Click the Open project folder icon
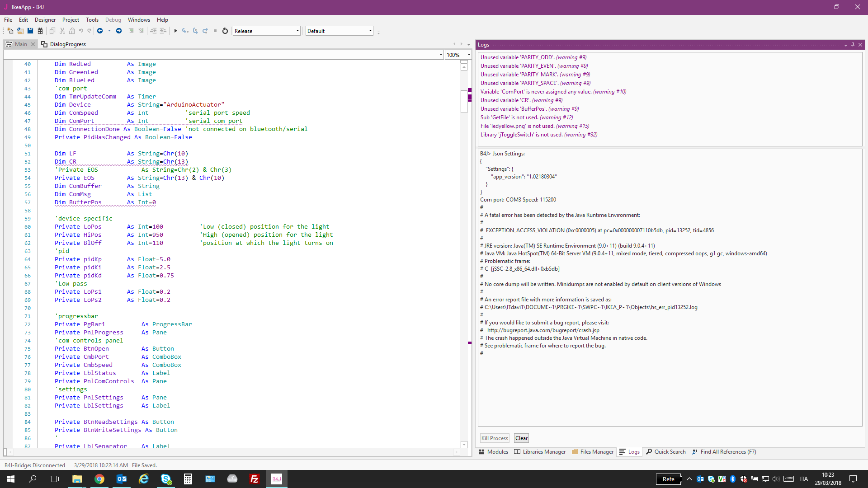Screen dimensions: 868x488 20,31
